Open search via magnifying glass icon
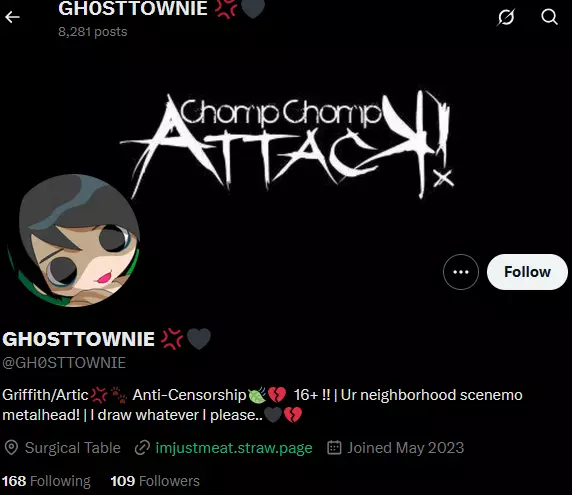Screen dimensions: 572x495 pos(549,17)
